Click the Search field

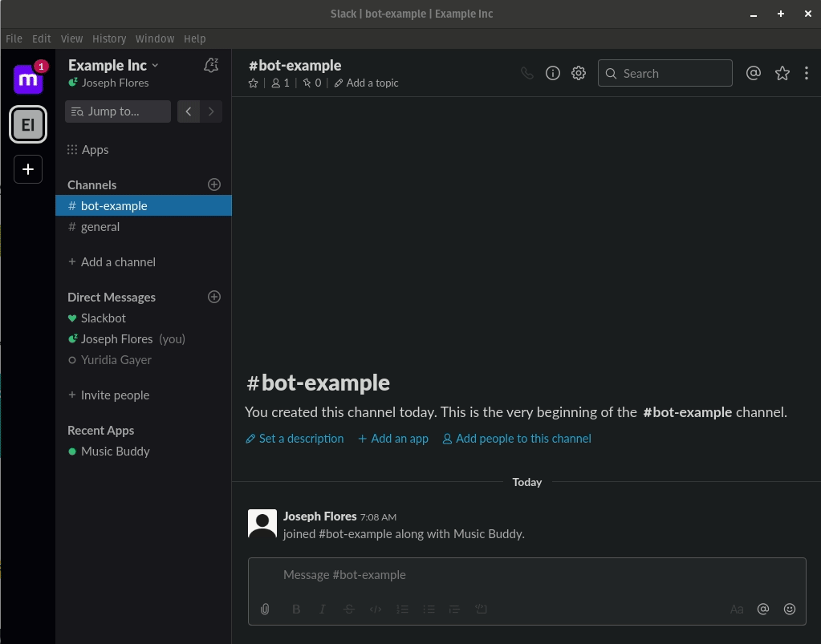[x=665, y=73]
